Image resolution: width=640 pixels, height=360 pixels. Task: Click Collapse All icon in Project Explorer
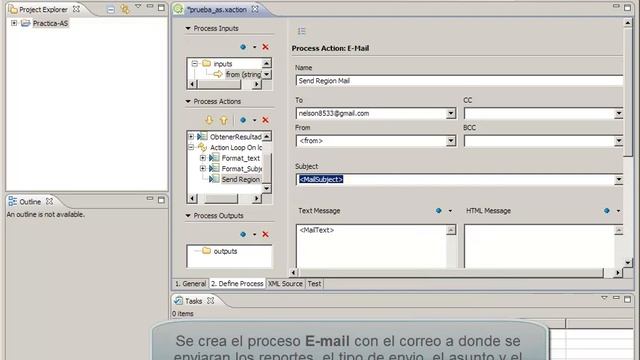coord(111,9)
